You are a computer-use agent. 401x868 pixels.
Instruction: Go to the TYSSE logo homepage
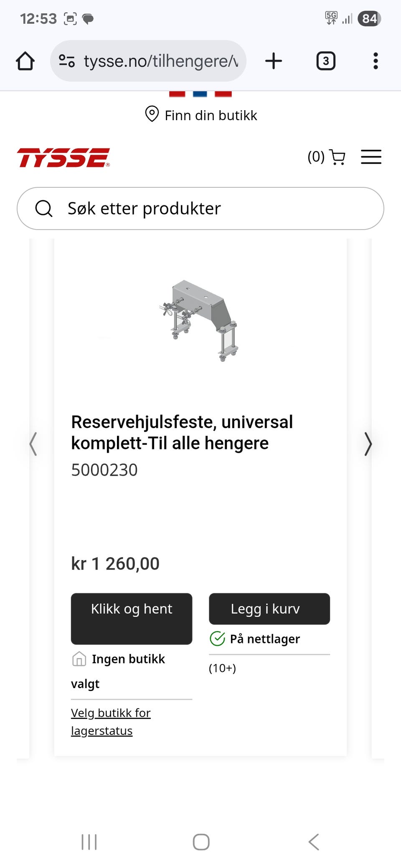[63, 158]
